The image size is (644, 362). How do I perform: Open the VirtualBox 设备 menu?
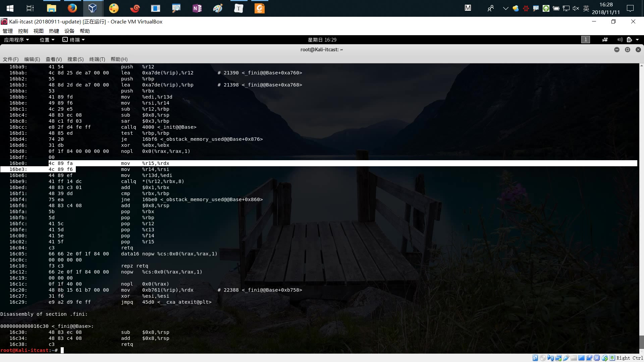pos(69,31)
